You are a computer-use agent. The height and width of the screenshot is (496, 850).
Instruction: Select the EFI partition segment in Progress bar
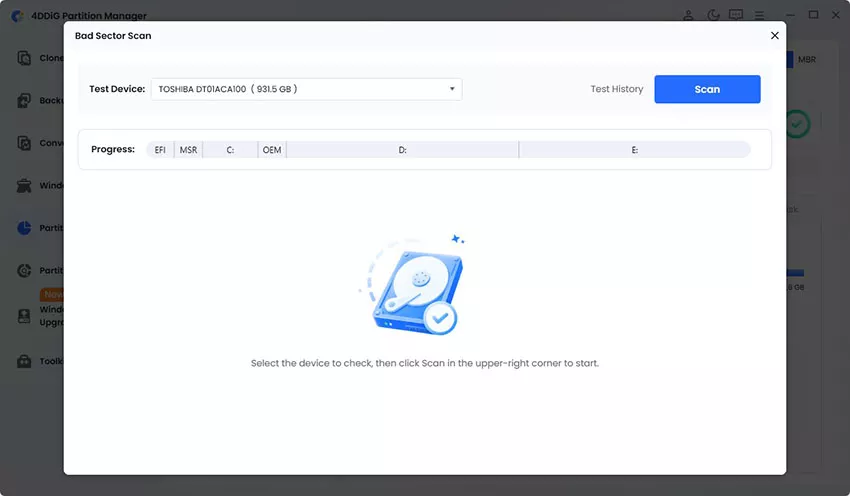pos(160,150)
